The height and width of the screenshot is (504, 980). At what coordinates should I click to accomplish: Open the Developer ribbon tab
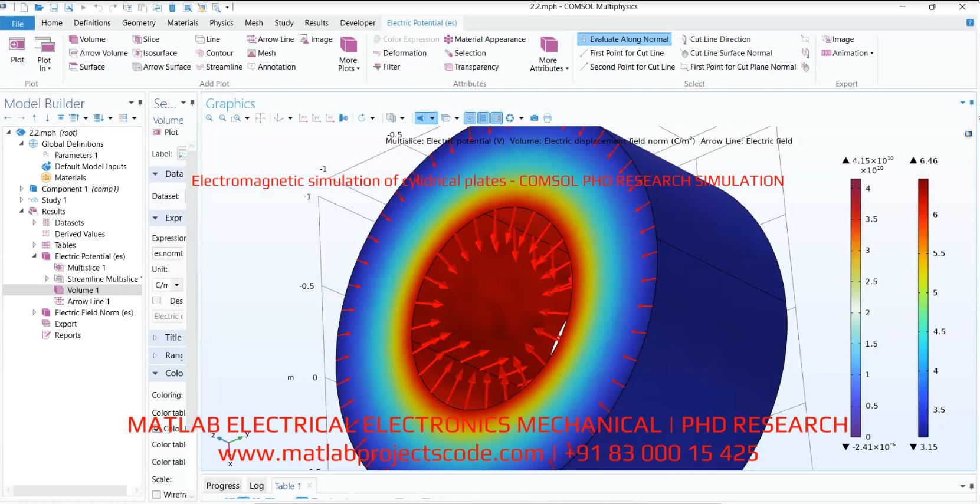(358, 23)
